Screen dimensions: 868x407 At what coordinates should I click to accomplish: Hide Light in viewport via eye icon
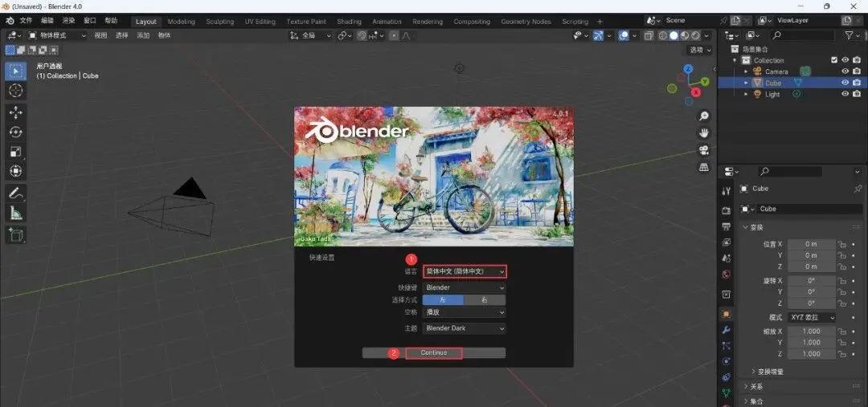pyautogui.click(x=845, y=94)
